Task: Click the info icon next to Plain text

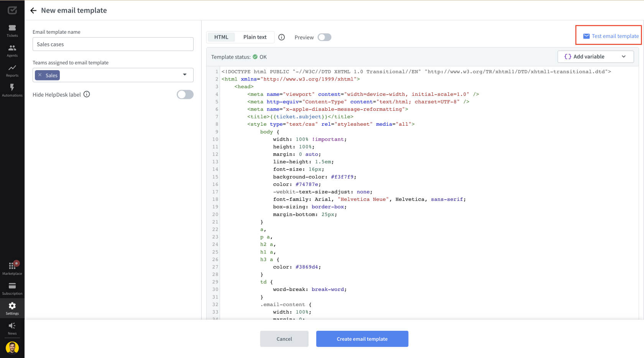Action: click(281, 37)
